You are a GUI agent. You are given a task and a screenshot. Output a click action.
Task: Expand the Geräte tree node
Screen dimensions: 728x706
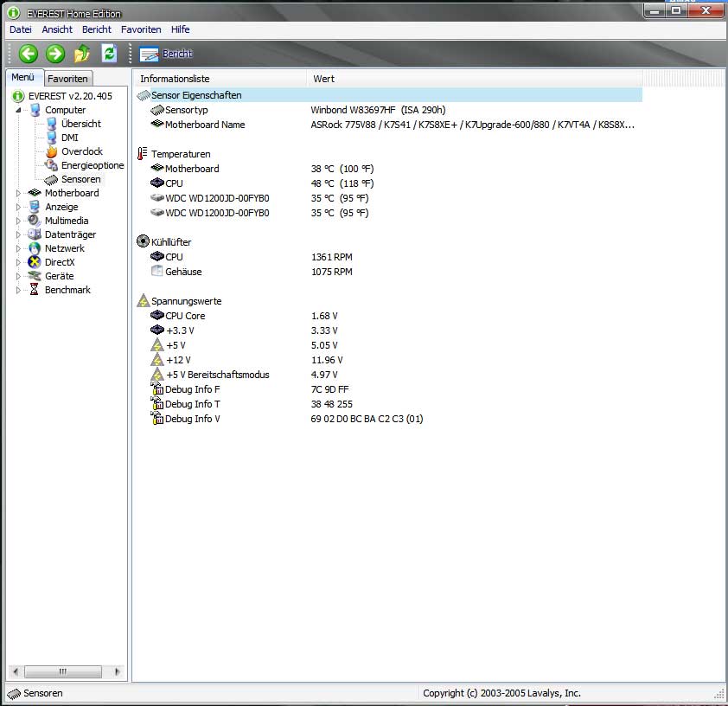coord(18,276)
